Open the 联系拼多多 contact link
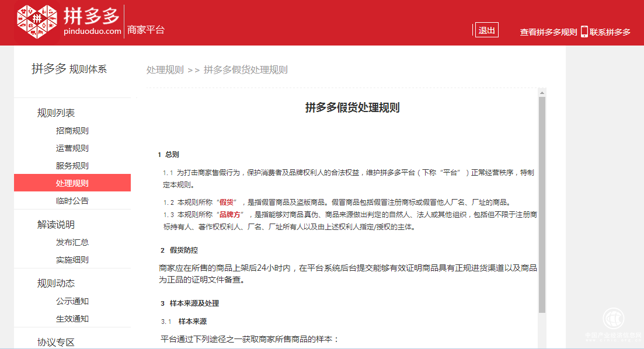The height and width of the screenshot is (349, 644). (x=610, y=32)
